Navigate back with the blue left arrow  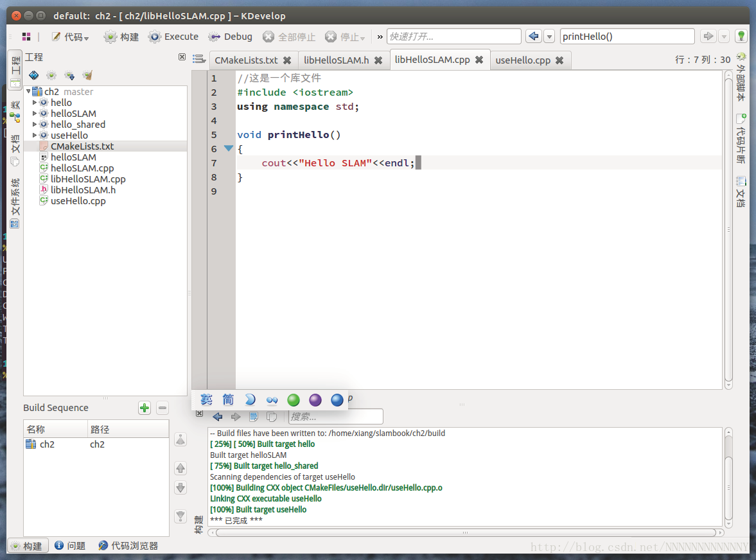pos(533,36)
